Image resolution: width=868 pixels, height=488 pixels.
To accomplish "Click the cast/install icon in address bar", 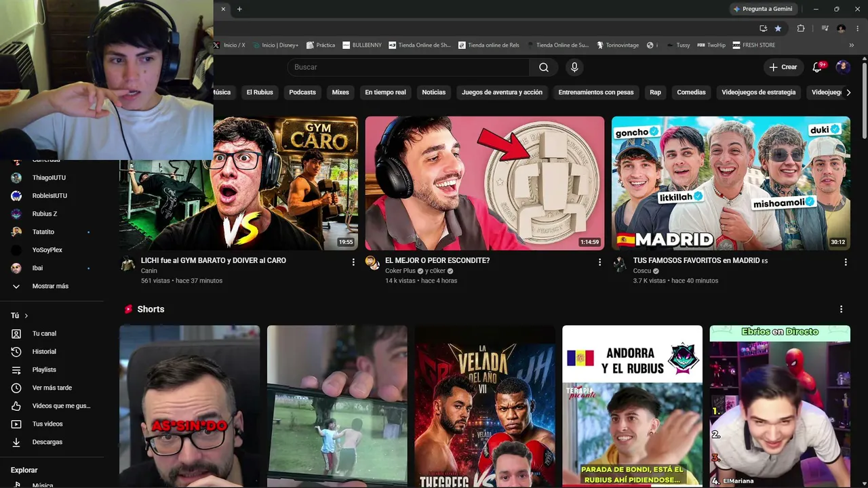I will point(763,28).
